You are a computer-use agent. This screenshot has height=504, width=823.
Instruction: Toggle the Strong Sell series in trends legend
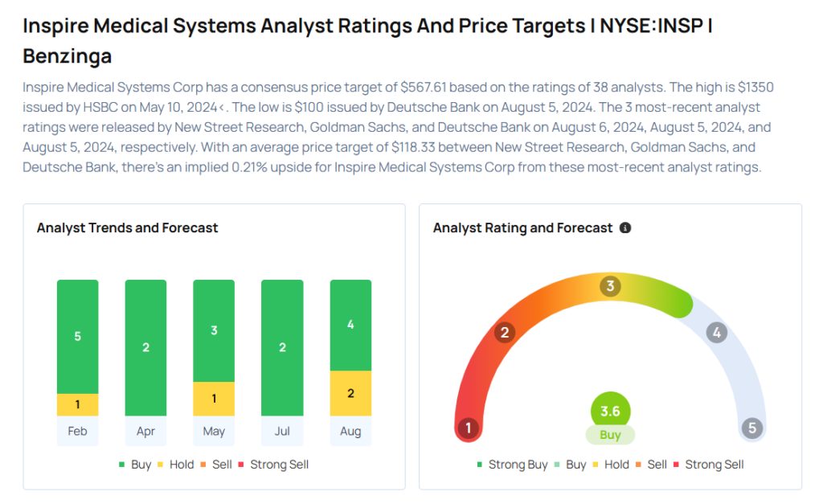(272, 465)
